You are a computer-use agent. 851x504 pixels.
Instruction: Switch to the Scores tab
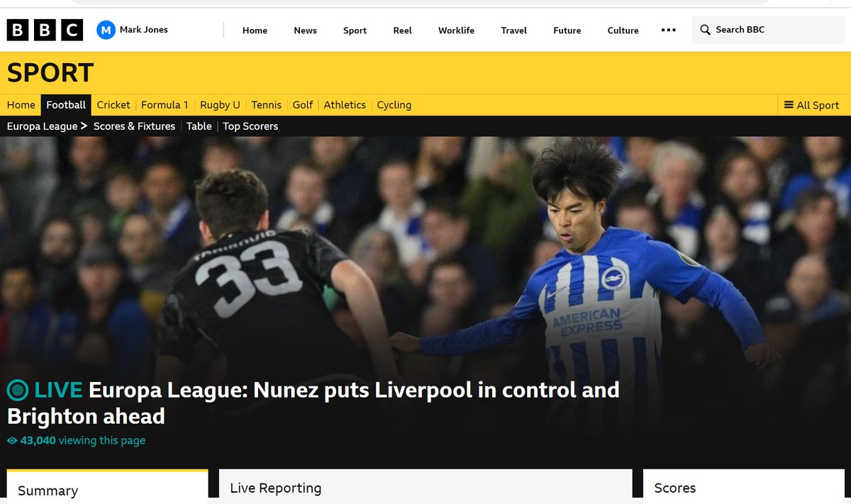click(675, 488)
